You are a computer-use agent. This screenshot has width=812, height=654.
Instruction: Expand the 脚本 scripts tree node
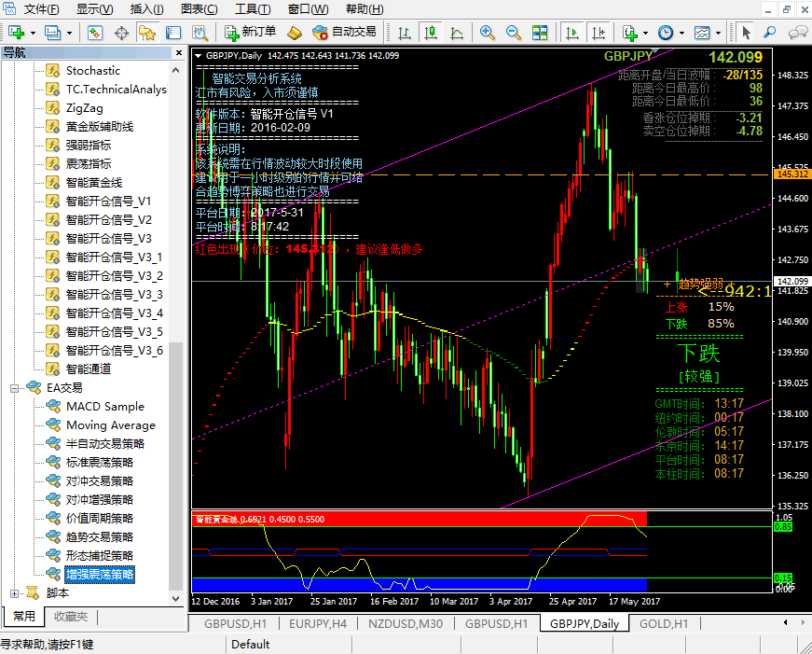point(15,592)
